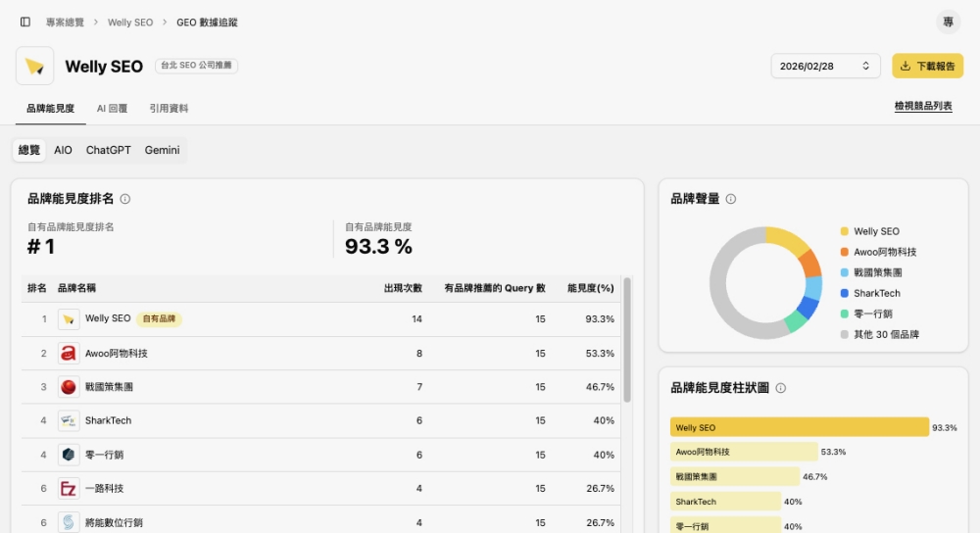Click the 下載報告 button
This screenshot has height=533, width=980.
[927, 66]
